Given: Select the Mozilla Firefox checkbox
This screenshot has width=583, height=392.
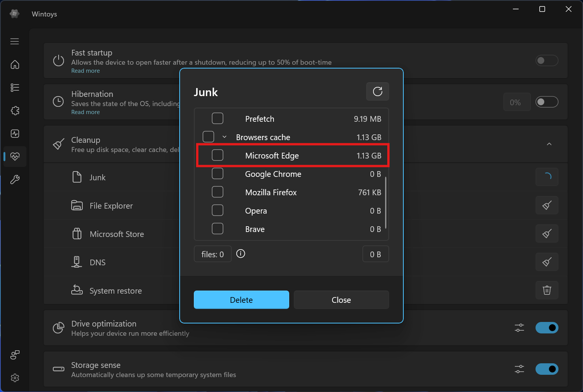Looking at the screenshot, I should [x=218, y=192].
